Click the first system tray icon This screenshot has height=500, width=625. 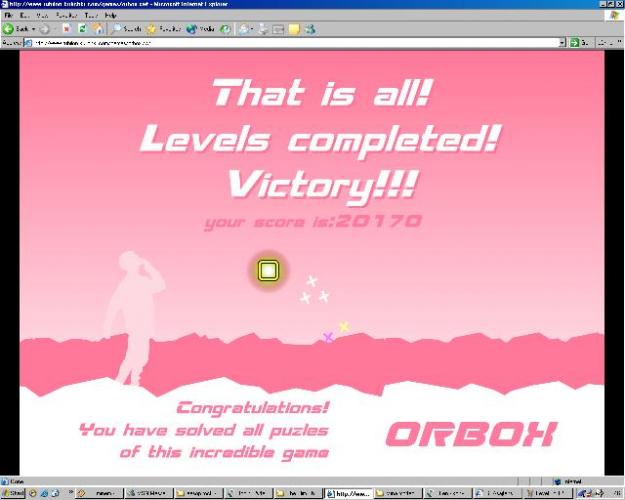click(x=582, y=493)
